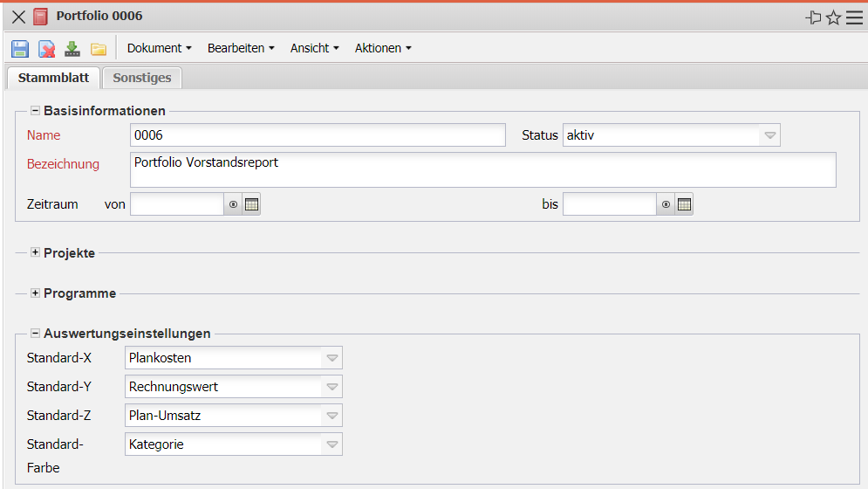Open calendar picker for Zeitraum von

tap(251, 204)
